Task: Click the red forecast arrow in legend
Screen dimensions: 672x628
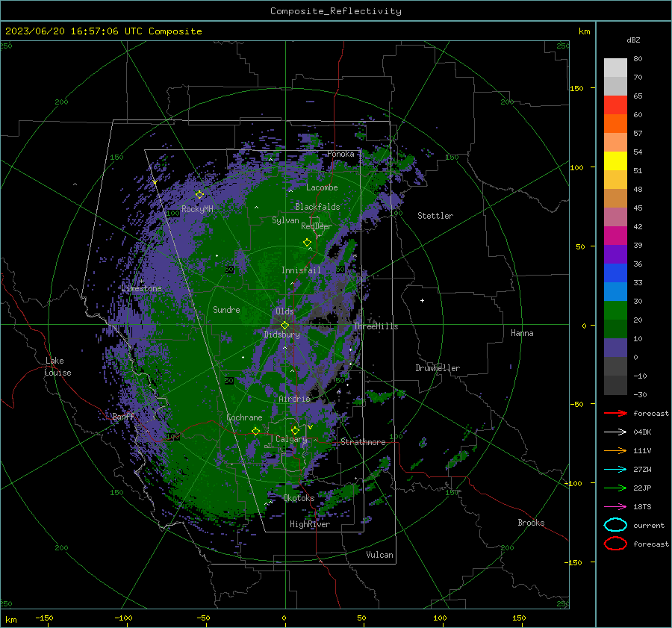Action: tap(615, 413)
